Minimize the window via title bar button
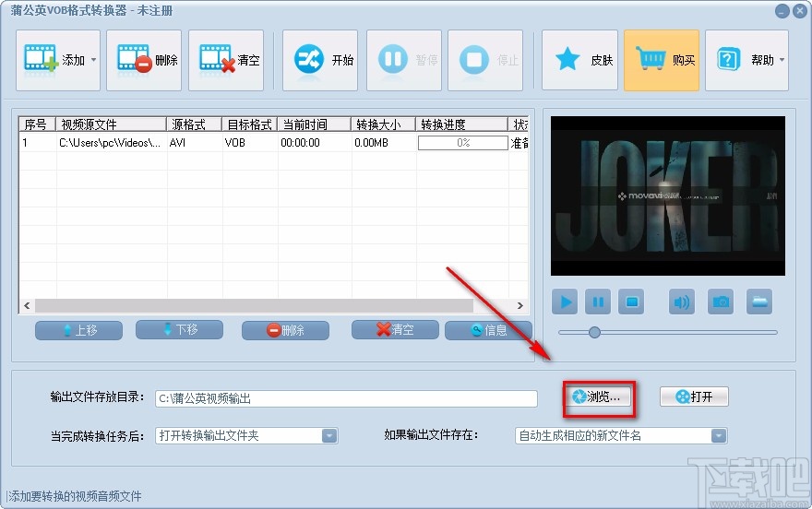 (782, 11)
